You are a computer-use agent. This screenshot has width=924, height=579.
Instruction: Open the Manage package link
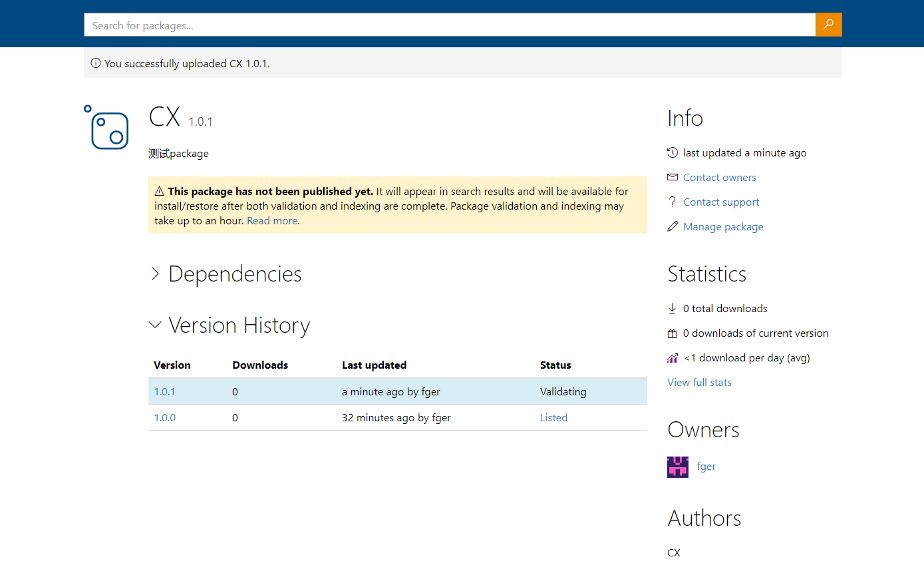723,226
